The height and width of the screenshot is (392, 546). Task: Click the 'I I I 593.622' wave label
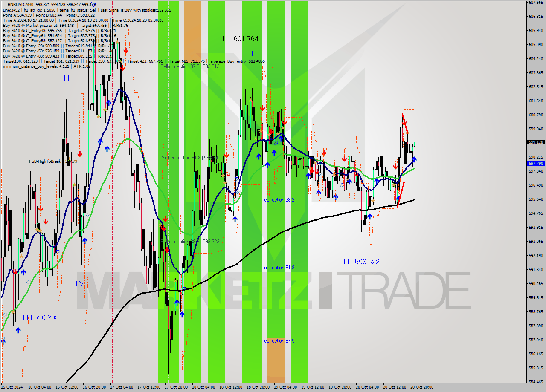361,262
